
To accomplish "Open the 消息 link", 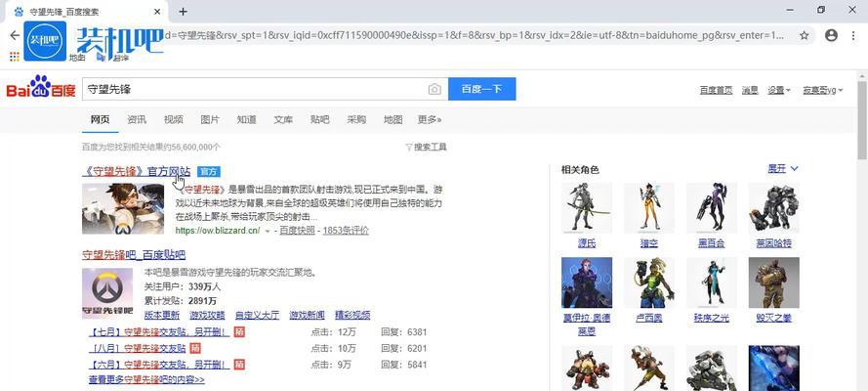I will tap(750, 90).
